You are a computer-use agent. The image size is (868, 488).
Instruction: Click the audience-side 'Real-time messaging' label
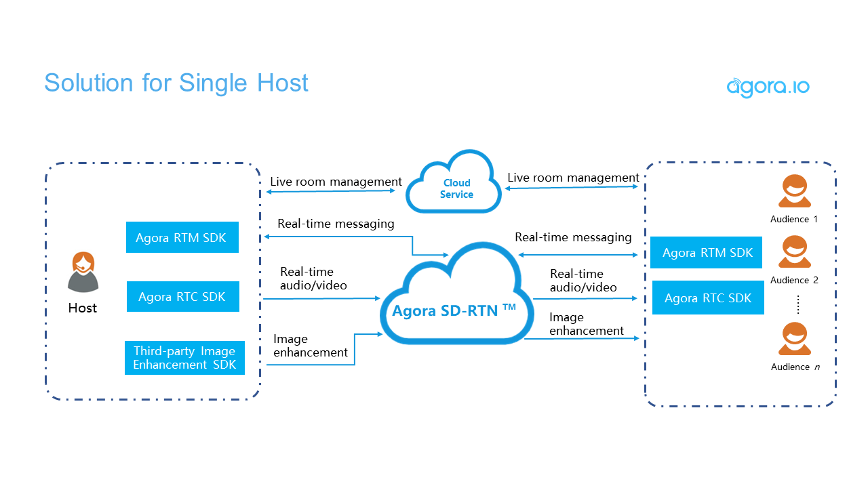pos(573,237)
